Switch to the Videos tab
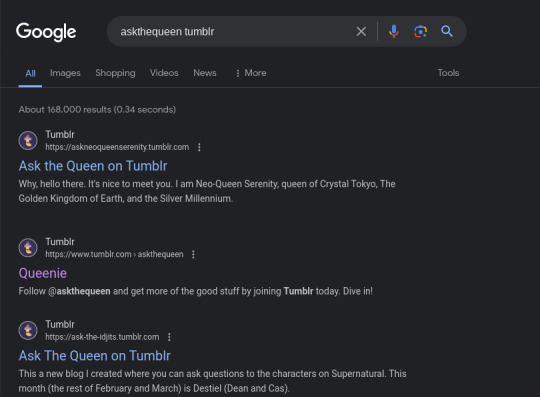The width and height of the screenshot is (540, 397). coord(164,73)
